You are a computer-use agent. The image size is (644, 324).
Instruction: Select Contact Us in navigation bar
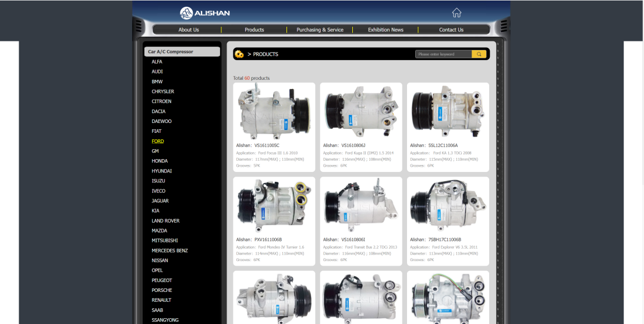[x=451, y=30]
